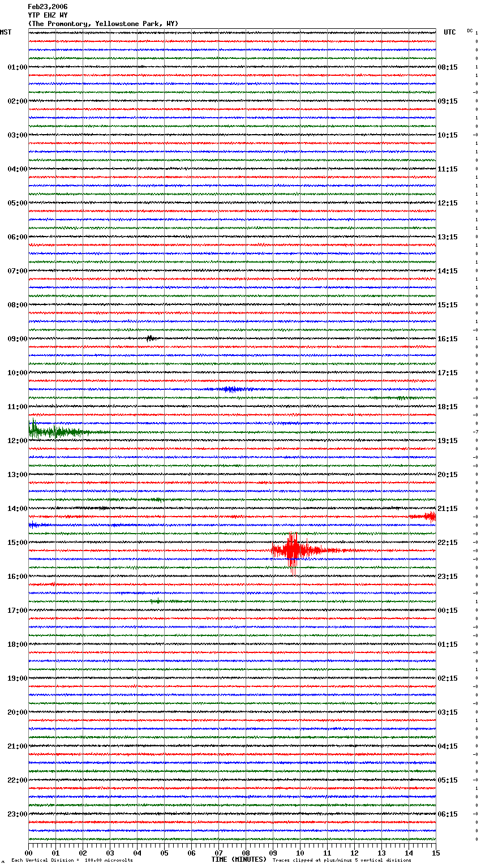Image resolution: width=481 pixels, height=868 pixels.
Task: Click the Promontory, Yellowstone Park location text
Action: coord(103,24)
